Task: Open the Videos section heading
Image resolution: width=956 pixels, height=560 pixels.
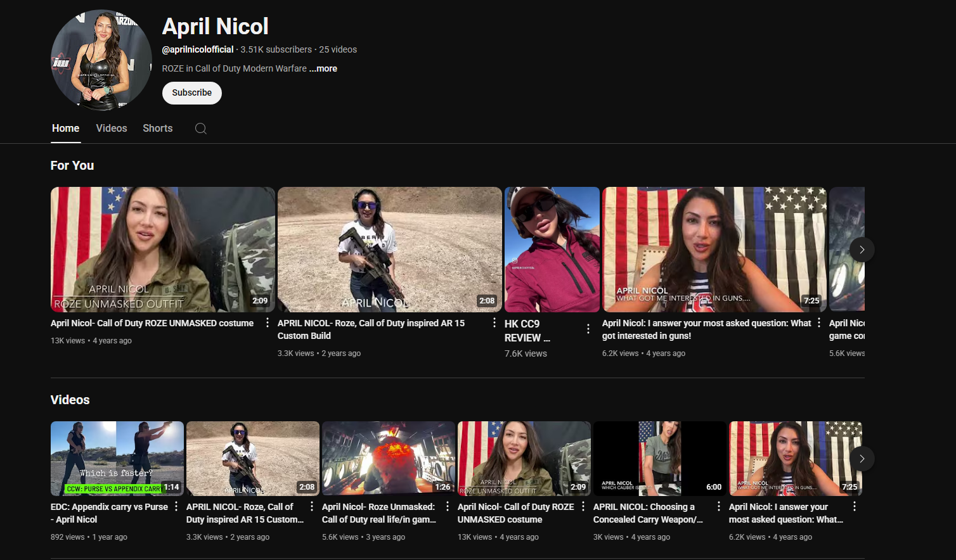Action: [70, 400]
